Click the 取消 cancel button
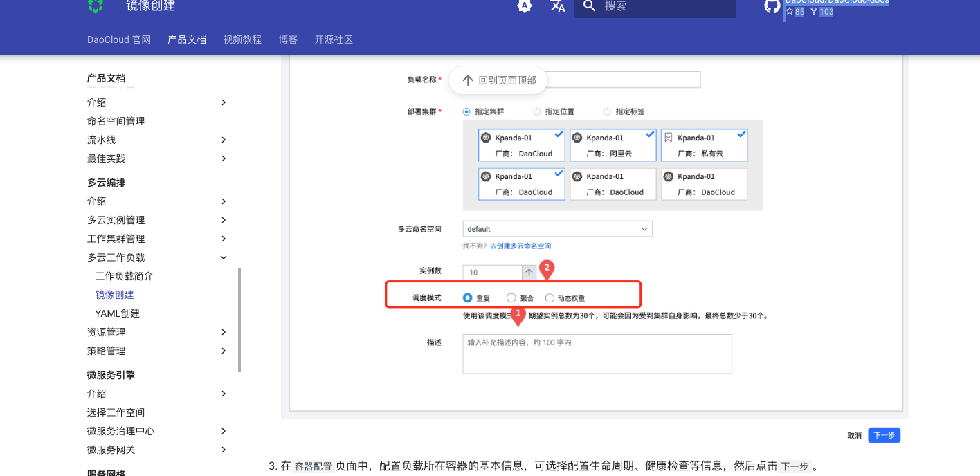Screen dimensions: 980x476 [855, 436]
